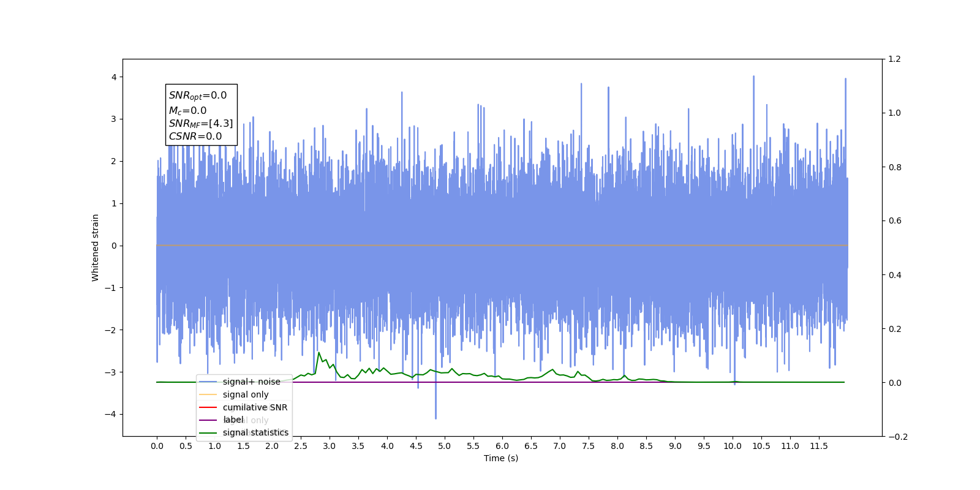Viewport: 980px width, 490px height.
Task: Click the 8.5 tick on the time axis
Action: (646, 446)
